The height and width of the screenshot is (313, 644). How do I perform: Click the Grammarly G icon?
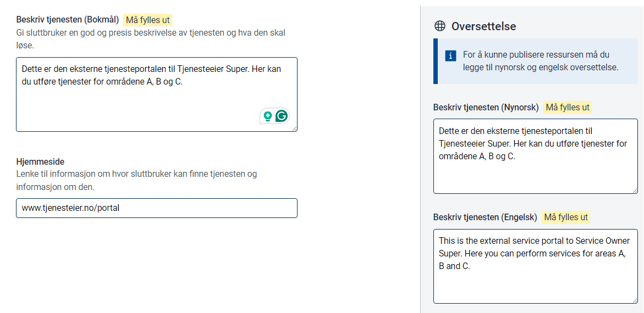282,116
